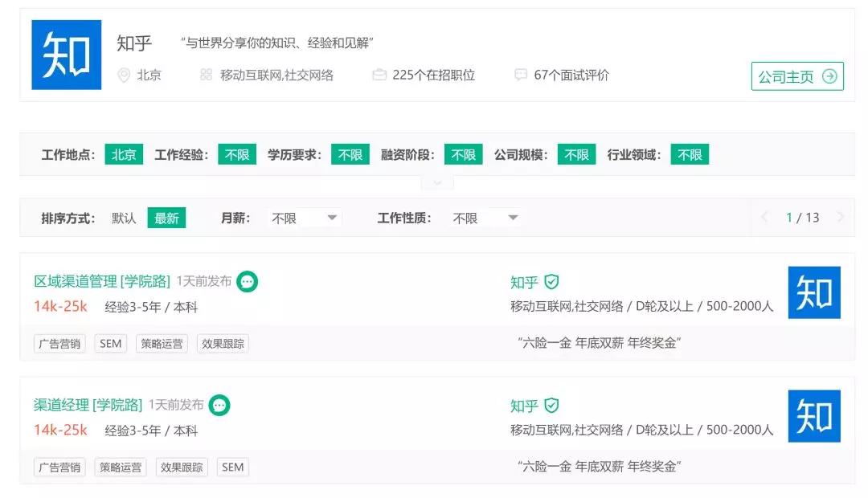The image size is (868, 498).
Task: Open the Zhihu logo thumbnail in second listing
Action: click(814, 416)
